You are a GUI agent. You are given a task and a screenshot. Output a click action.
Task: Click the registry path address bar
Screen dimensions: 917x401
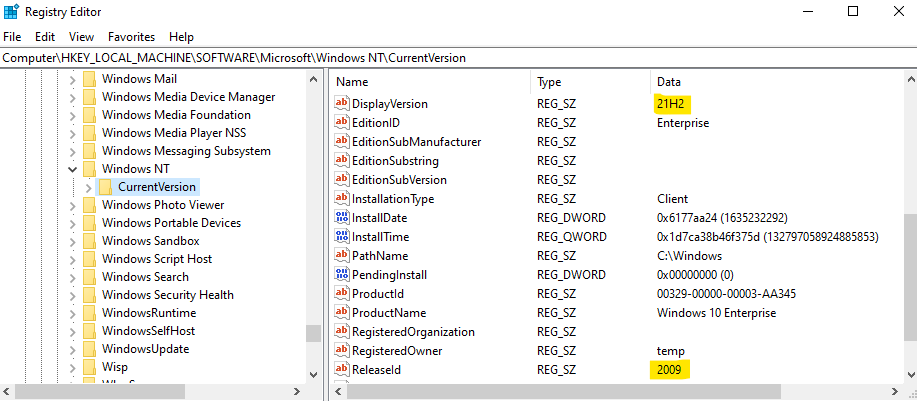458,58
